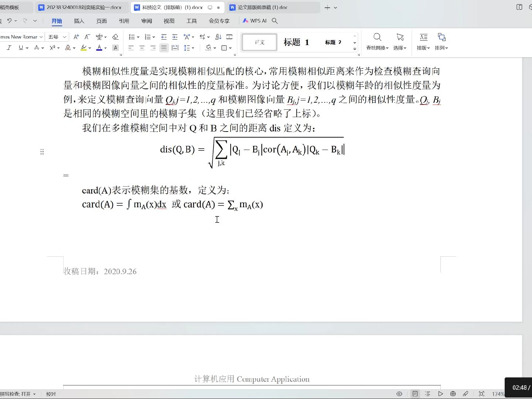
Task: Switch to the 插入 ribbon tab
Action: pos(79,21)
